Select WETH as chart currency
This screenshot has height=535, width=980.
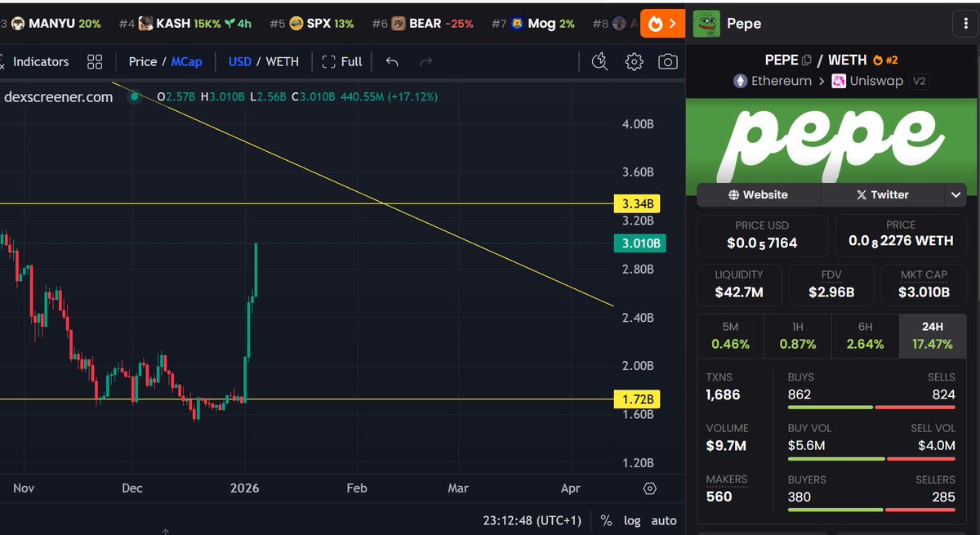283,61
